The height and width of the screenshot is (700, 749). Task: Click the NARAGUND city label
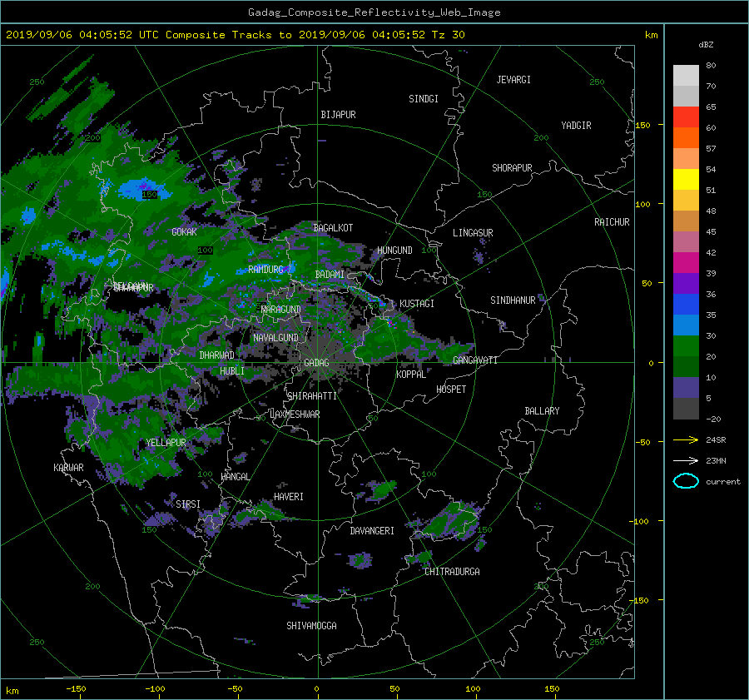281,310
